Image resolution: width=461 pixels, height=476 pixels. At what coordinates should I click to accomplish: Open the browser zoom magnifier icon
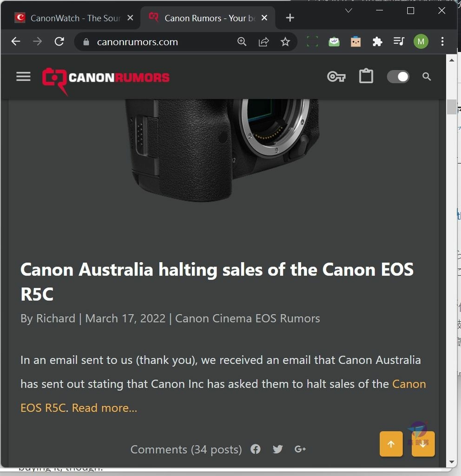[242, 41]
